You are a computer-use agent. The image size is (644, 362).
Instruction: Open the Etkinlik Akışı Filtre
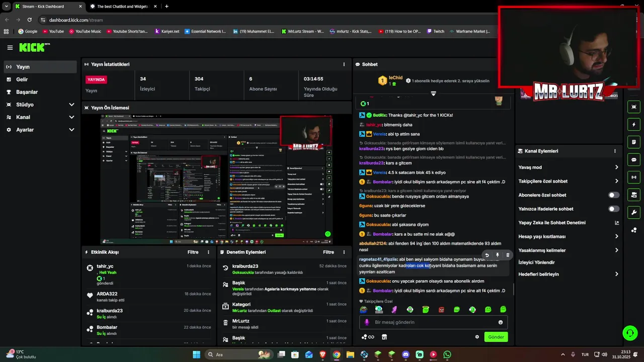(193, 252)
